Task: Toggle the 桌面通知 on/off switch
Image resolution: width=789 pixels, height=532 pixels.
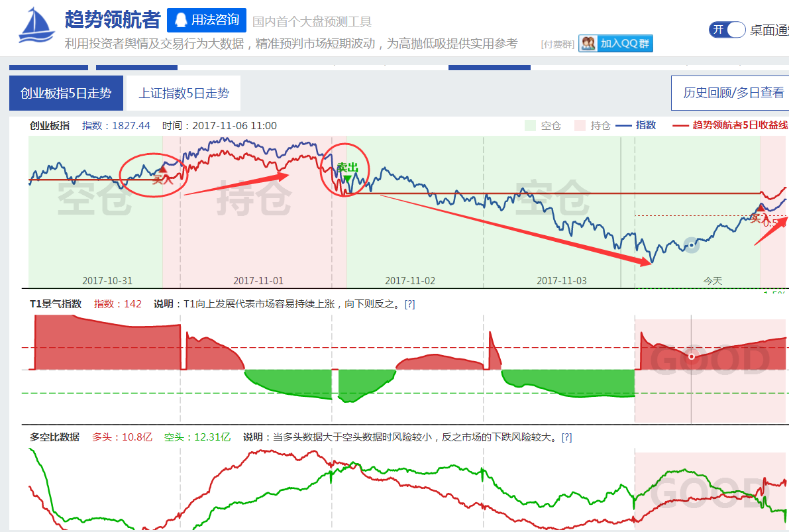Action: 727,30
